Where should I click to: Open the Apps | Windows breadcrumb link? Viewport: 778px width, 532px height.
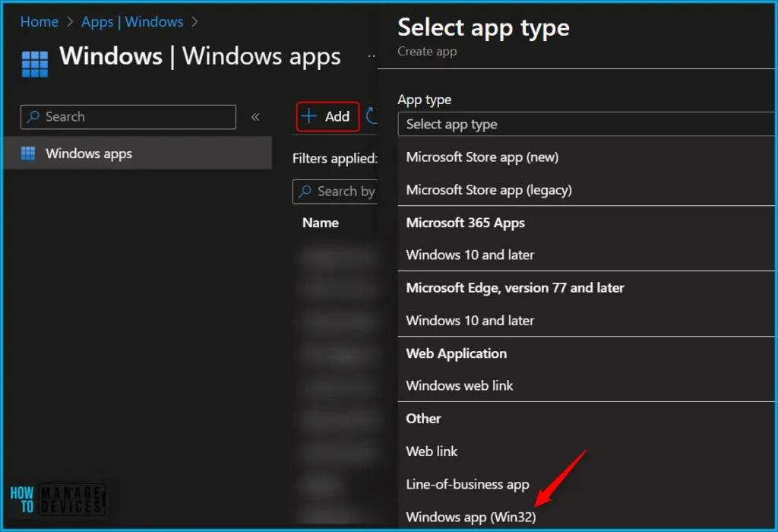coord(132,22)
